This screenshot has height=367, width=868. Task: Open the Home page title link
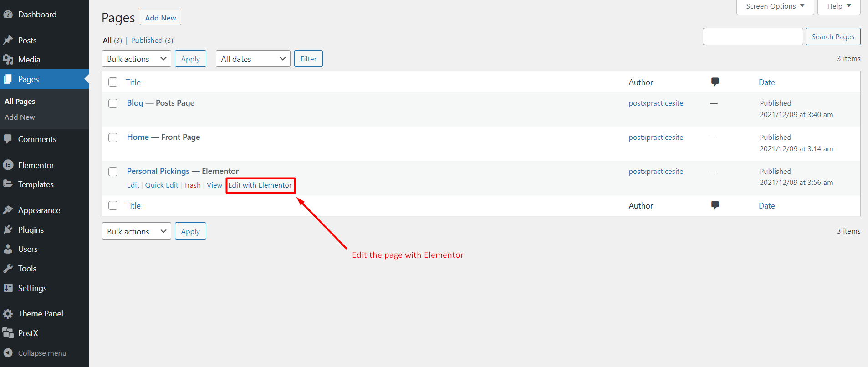(138, 137)
